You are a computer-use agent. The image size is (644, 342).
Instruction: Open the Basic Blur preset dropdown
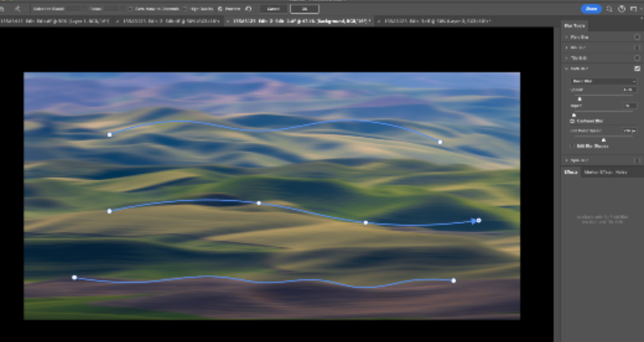tap(603, 81)
